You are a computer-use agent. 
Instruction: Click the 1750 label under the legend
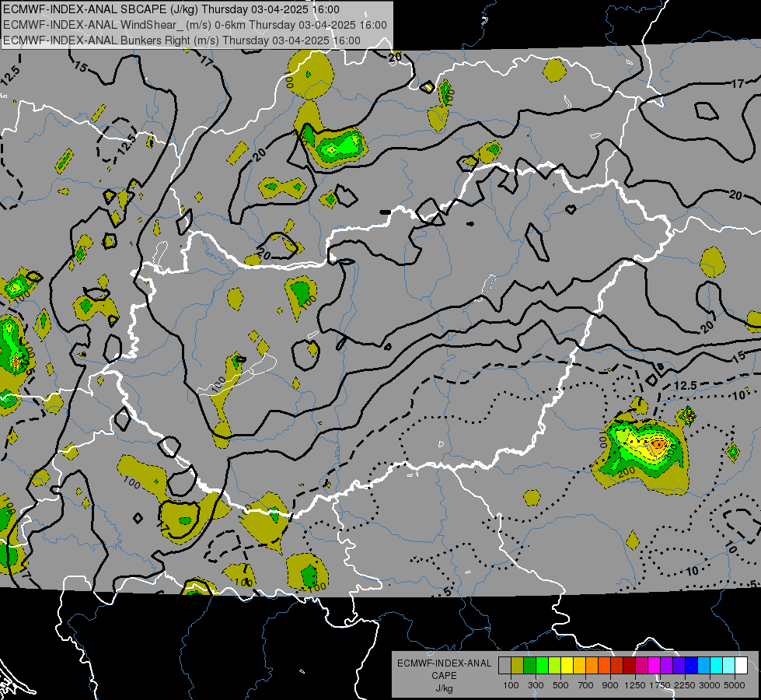coord(660,685)
